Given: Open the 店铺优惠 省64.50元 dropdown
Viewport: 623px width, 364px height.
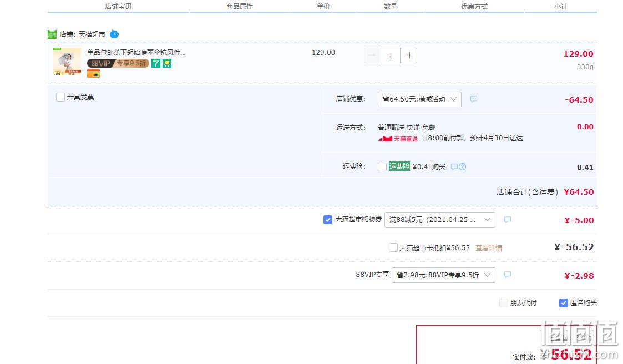Looking at the screenshot, I should coord(419,99).
